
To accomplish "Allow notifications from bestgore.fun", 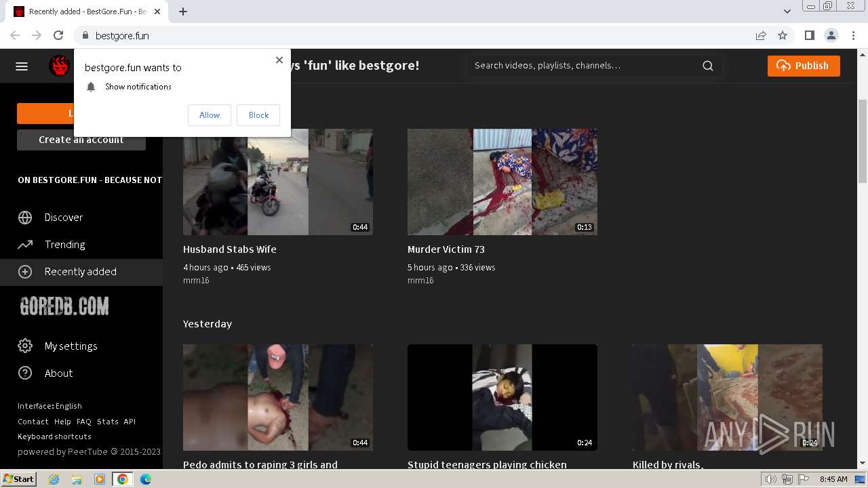I will pos(210,115).
